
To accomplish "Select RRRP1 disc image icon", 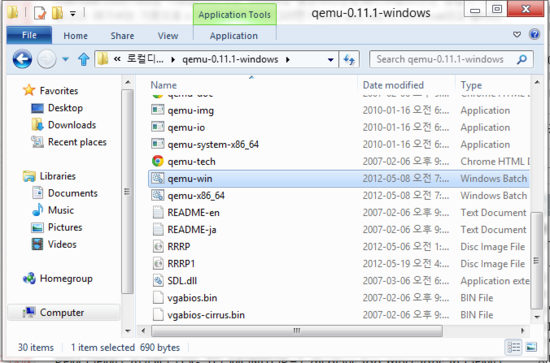I will pos(158,263).
